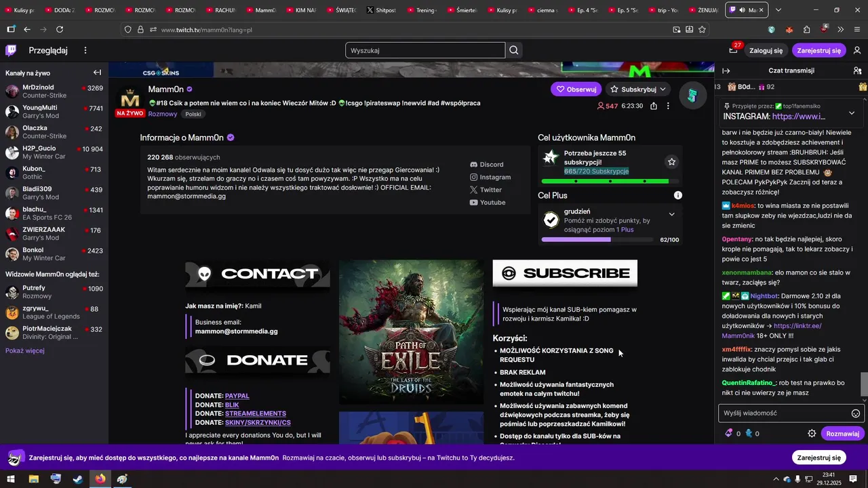Open the round channel trophy icon
868x488 pixels.
coord(692,96)
